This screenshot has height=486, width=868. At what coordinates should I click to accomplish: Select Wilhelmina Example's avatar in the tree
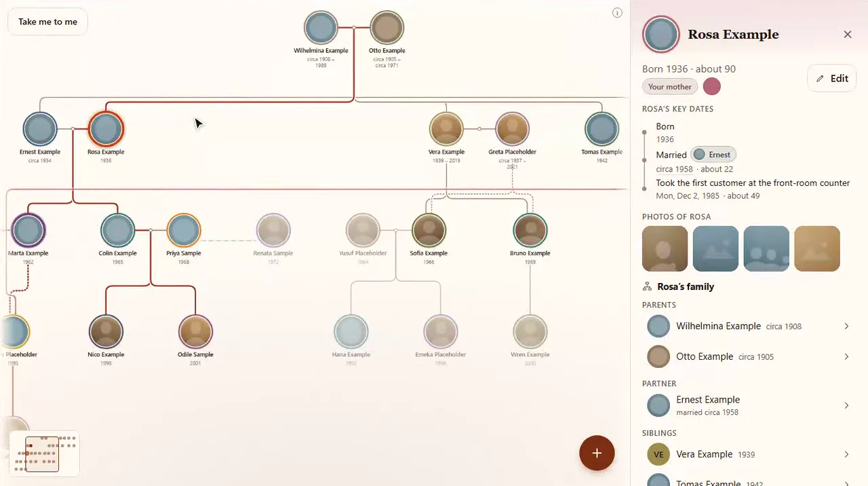coord(321,28)
